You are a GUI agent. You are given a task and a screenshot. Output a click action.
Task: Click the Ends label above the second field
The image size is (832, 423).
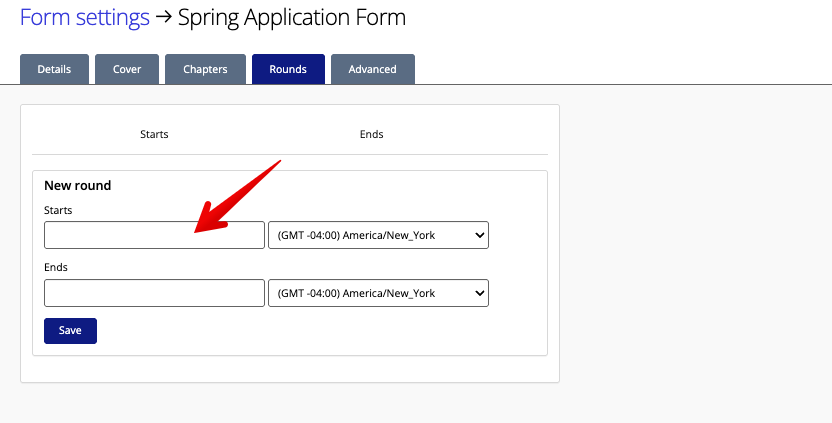point(55,268)
